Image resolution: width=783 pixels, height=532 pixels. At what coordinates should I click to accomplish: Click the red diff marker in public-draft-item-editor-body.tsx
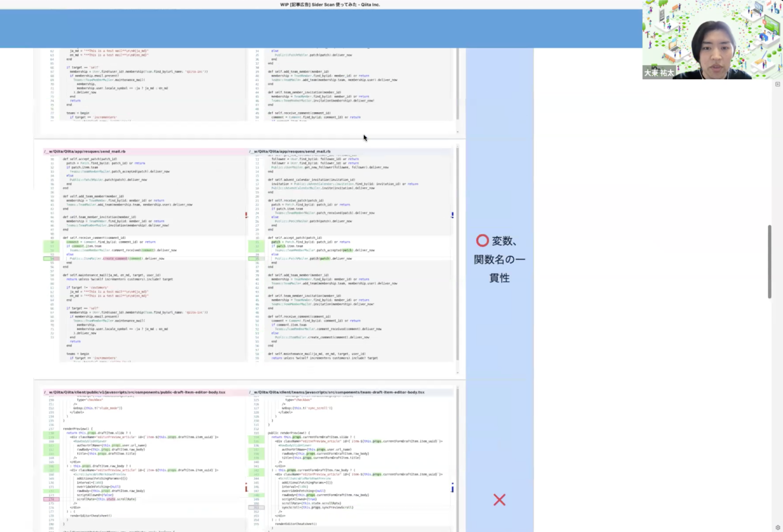(x=246, y=488)
